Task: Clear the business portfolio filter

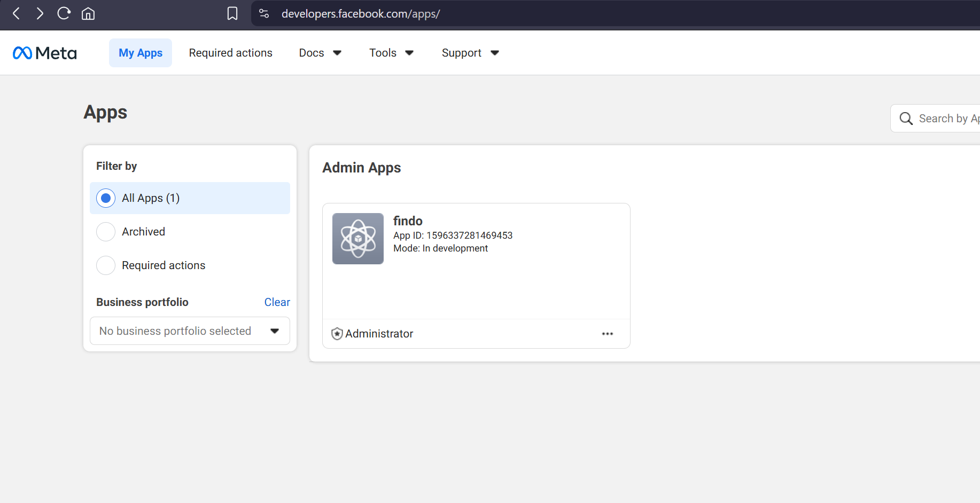Action: pos(277,302)
